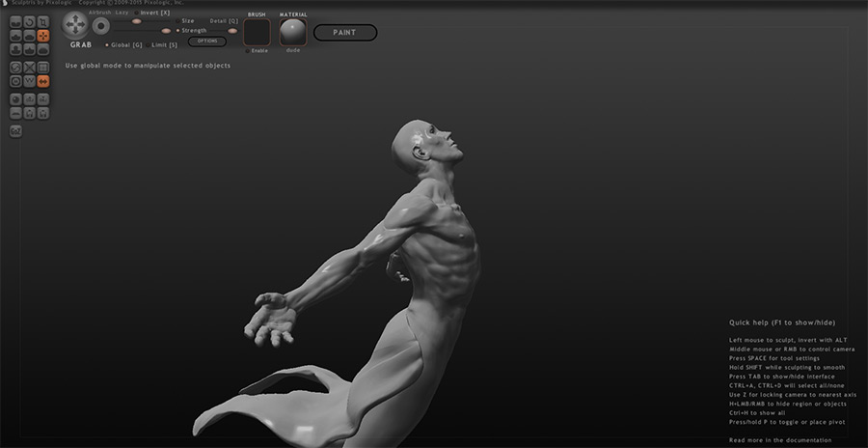Open the 'Read more in the documentation' link

tap(781, 439)
